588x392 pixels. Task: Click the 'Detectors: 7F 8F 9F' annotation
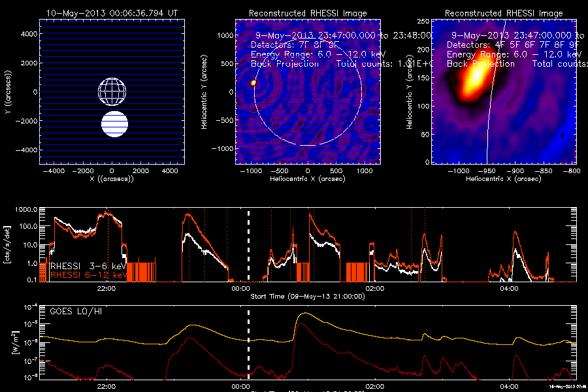pos(295,44)
